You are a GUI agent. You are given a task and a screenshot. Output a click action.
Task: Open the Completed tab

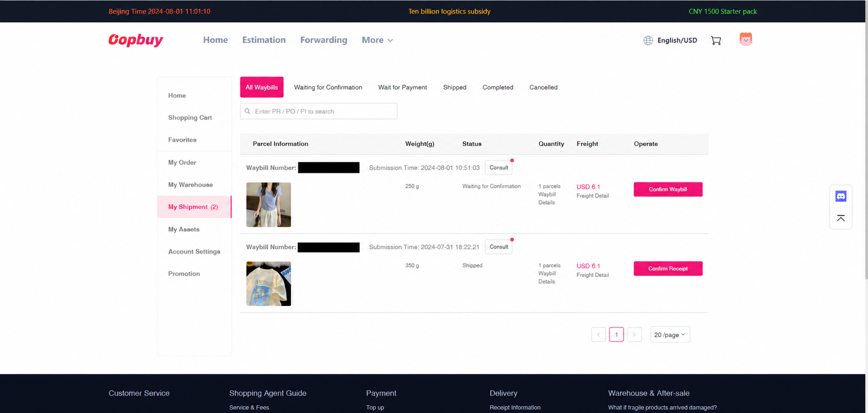498,87
